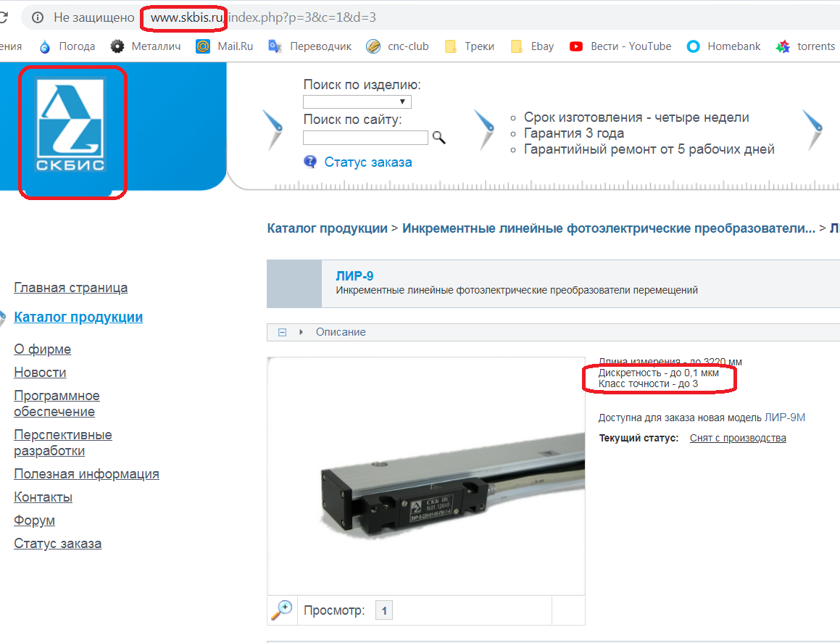Open Перспективные разработки in sidebar
This screenshot has height=643, width=840.
click(62, 443)
